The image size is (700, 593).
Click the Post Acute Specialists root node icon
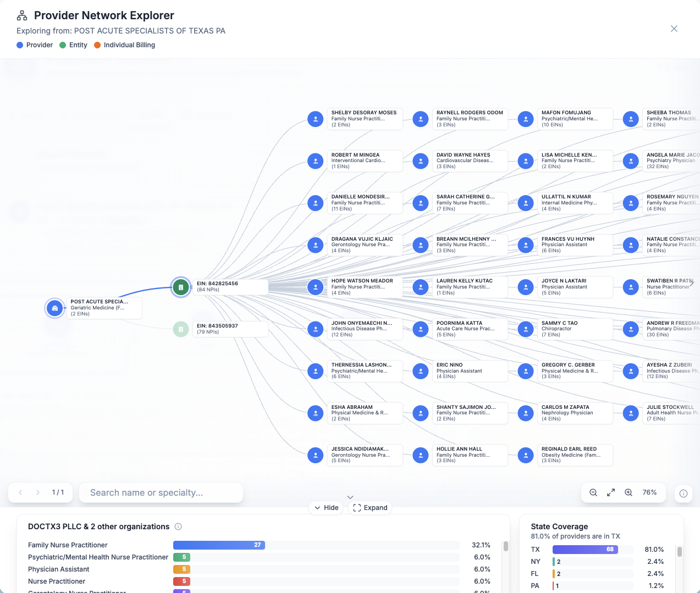(54, 308)
